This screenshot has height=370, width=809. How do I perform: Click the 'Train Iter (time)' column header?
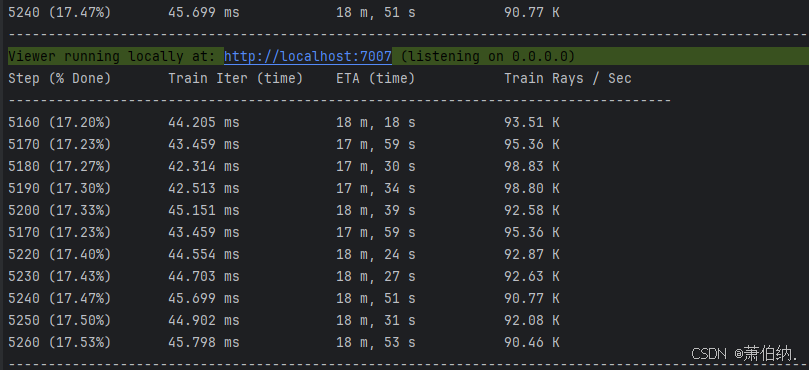pos(235,78)
